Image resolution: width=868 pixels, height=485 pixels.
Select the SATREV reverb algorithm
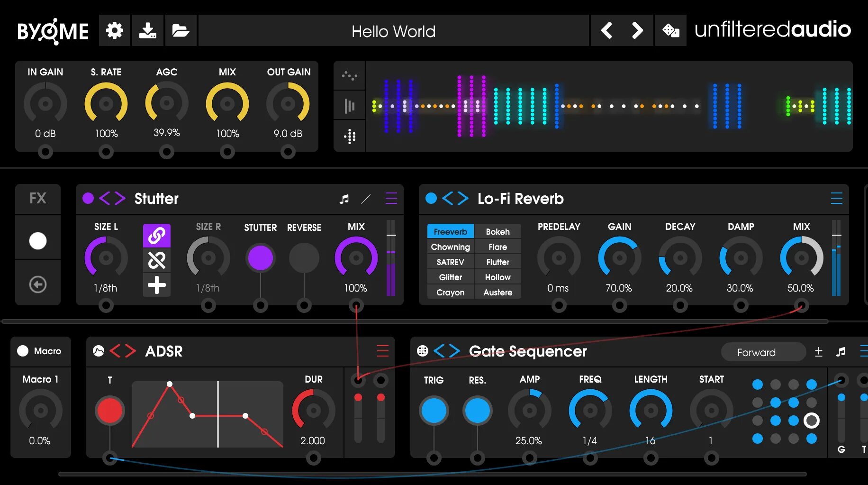(x=450, y=262)
